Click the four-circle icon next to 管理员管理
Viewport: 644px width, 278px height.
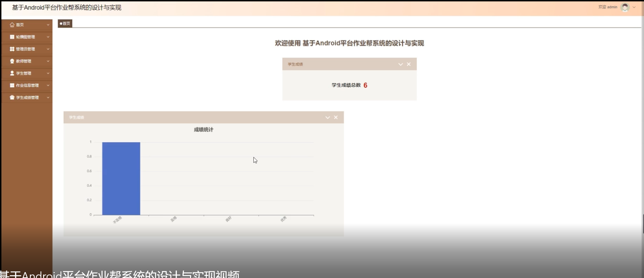(12, 49)
